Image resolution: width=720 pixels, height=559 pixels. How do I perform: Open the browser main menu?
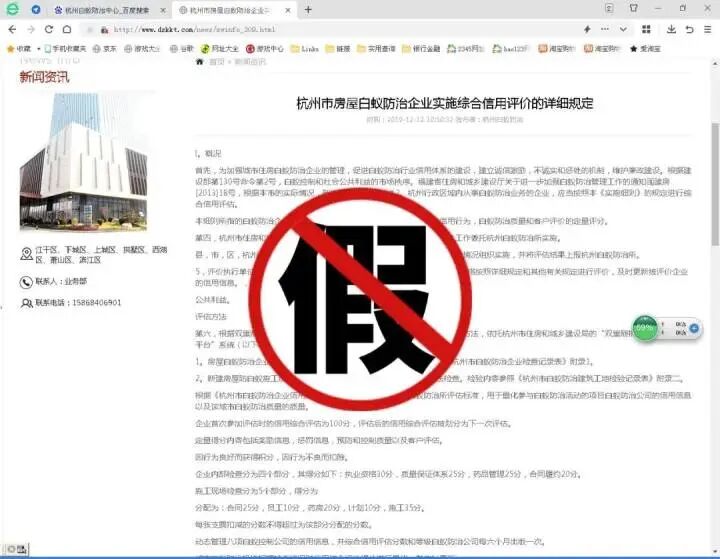point(708,29)
